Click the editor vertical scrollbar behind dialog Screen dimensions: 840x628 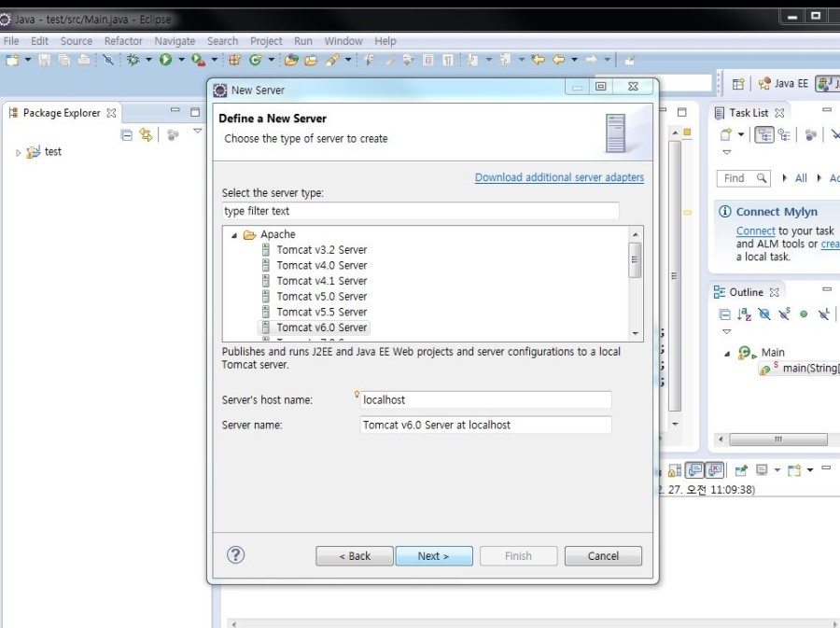tap(675, 276)
